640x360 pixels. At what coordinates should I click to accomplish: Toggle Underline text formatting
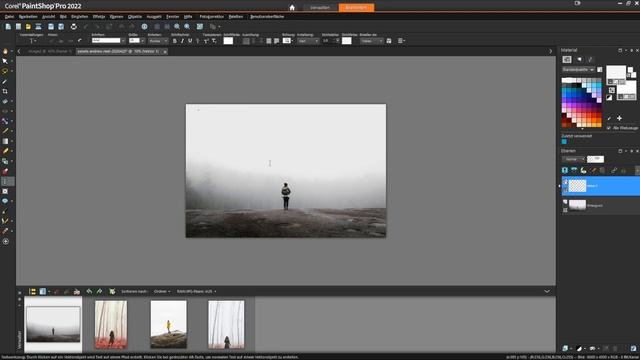click(190, 41)
